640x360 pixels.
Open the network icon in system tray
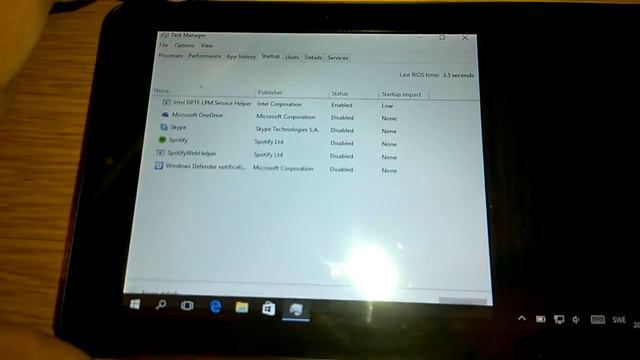(559, 319)
